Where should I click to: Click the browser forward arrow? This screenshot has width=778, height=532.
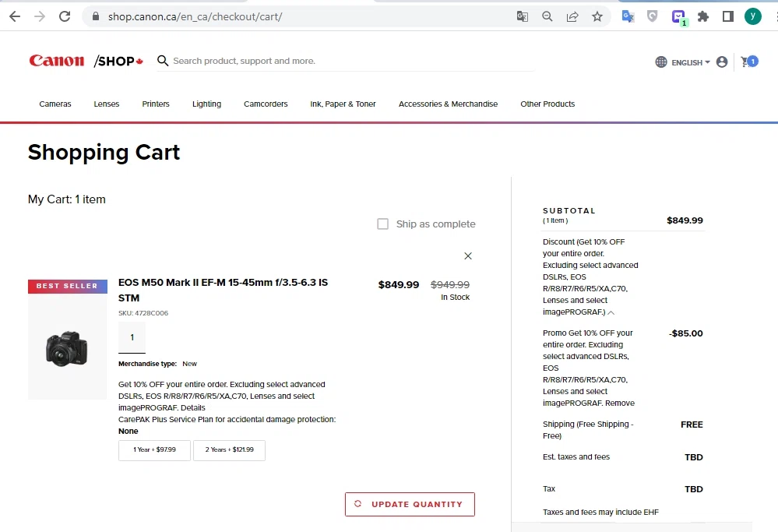click(40, 16)
